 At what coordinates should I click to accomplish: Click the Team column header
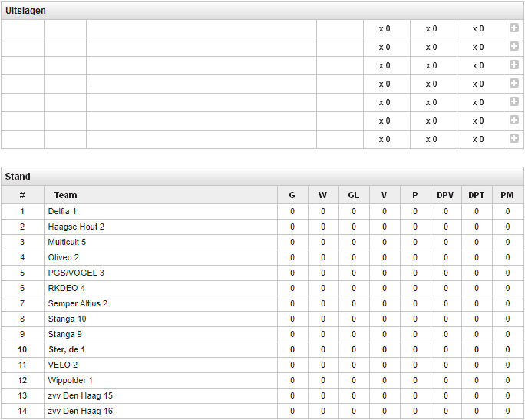[x=66, y=195]
